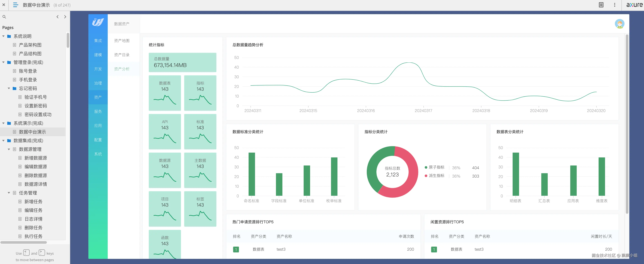Image resolution: width=644 pixels, height=264 pixels.
Task: Click the Axure sitemap hamburger icon
Action: pyautogui.click(x=15, y=5)
